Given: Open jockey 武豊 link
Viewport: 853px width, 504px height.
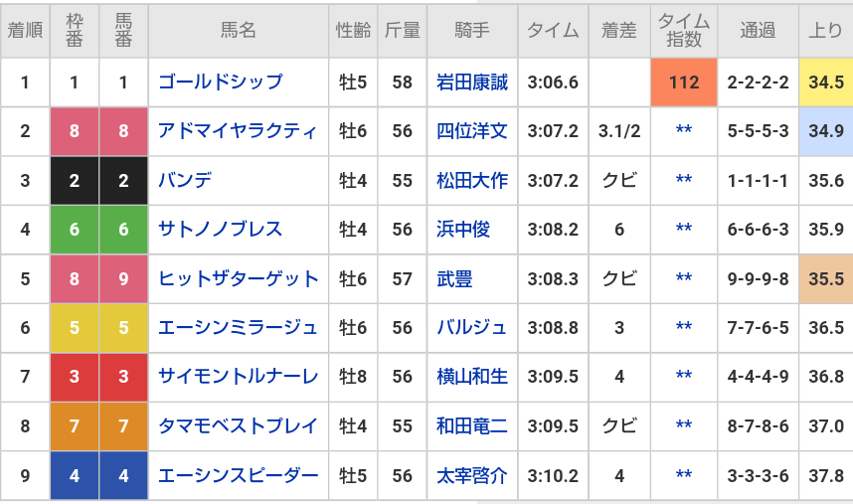Looking at the screenshot, I should [454, 279].
